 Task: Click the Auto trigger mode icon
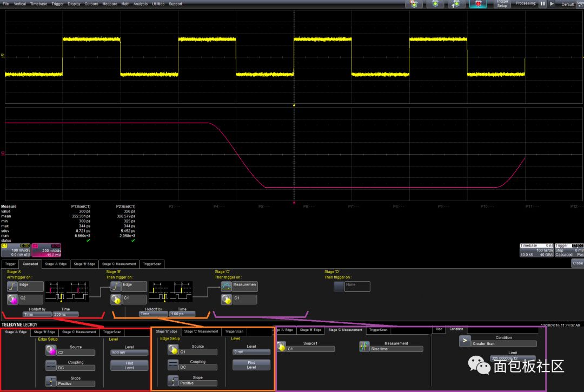414,4
